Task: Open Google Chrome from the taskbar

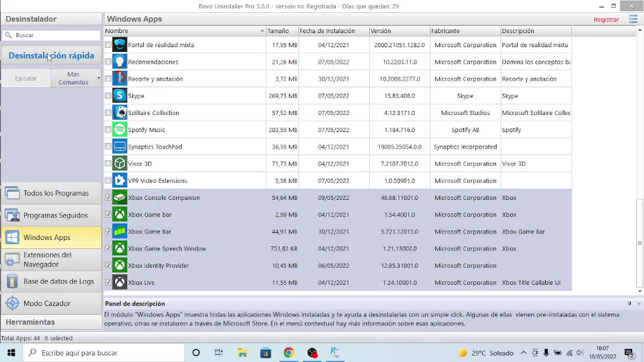Action: [x=289, y=353]
